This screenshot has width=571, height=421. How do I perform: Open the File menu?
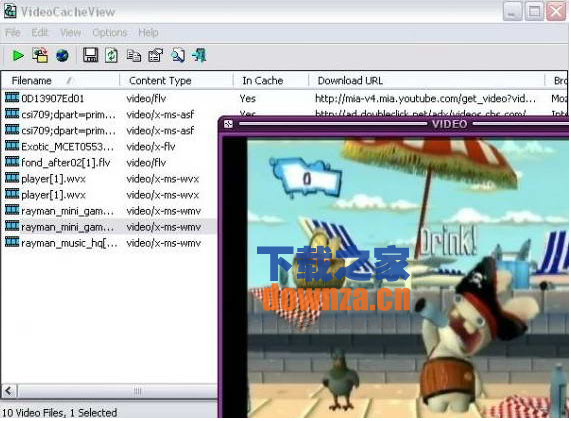(13, 33)
